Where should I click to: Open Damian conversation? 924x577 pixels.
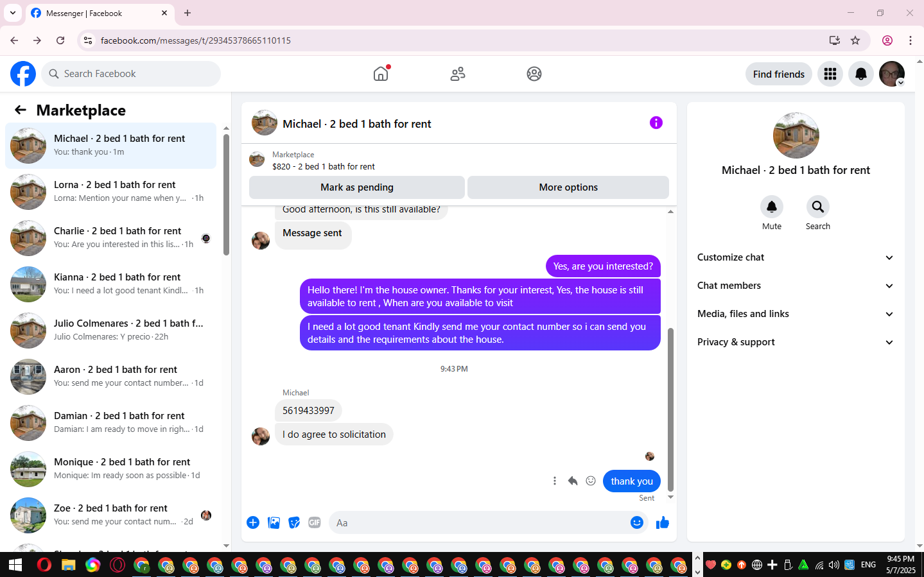pyautogui.click(x=110, y=423)
